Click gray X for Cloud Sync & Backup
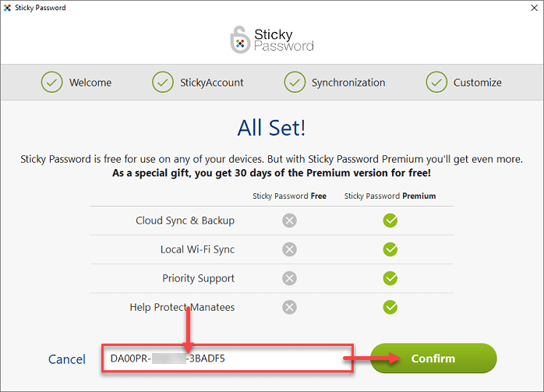The height and width of the screenshot is (392, 544). tap(289, 221)
